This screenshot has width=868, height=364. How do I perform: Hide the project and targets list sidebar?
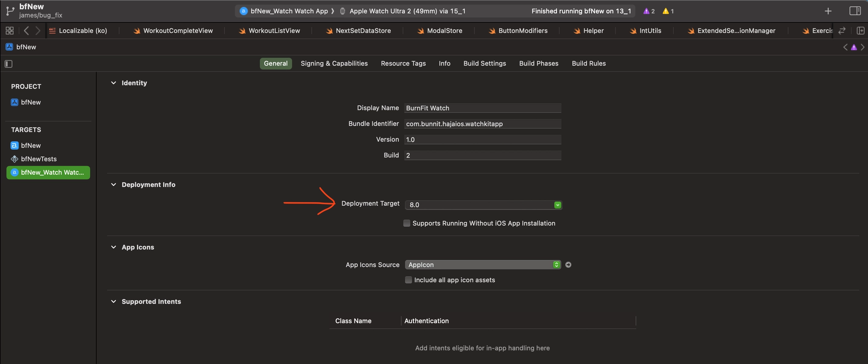point(8,64)
